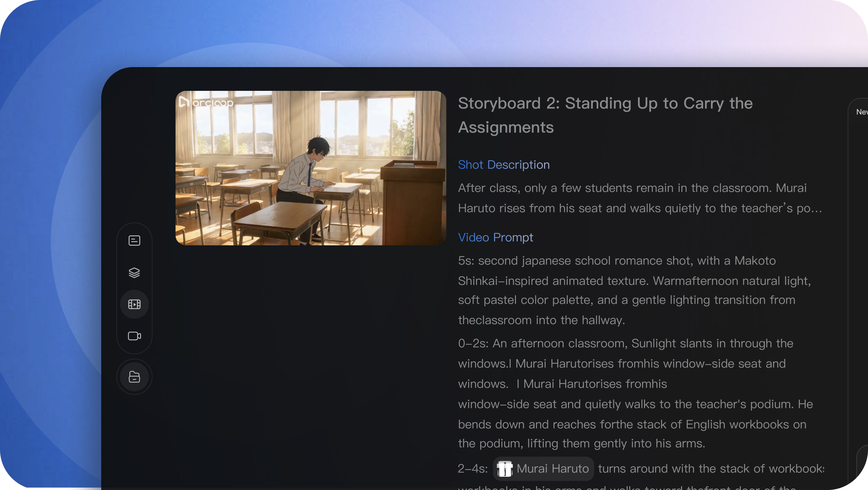Screen dimensions: 868x490
Task: Click the '5s: second japanese school romance' paragraph
Action: click(635, 290)
